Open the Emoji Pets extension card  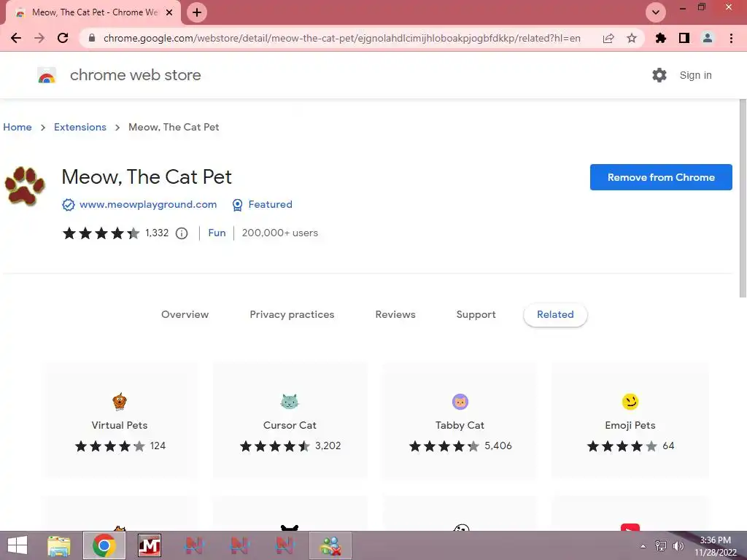point(630,420)
